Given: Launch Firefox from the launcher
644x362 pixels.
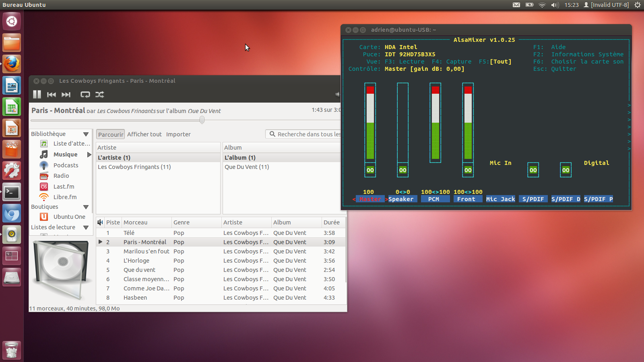Looking at the screenshot, I should [12, 64].
